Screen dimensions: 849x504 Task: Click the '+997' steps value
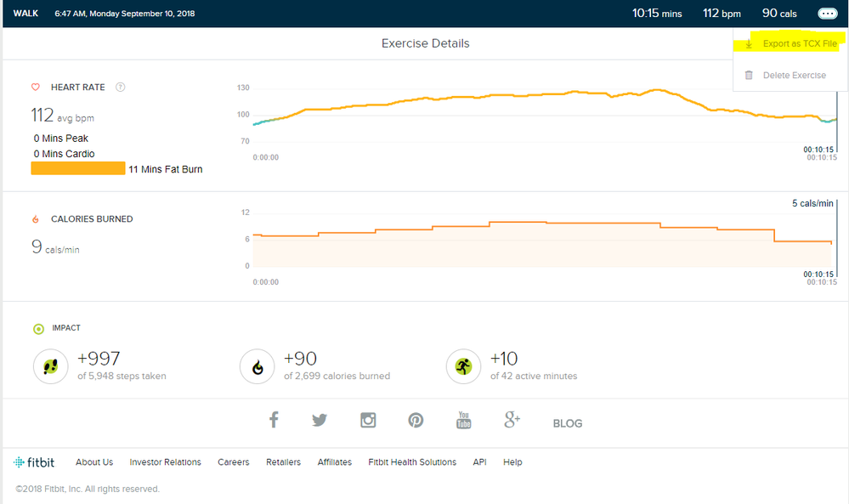tap(99, 359)
